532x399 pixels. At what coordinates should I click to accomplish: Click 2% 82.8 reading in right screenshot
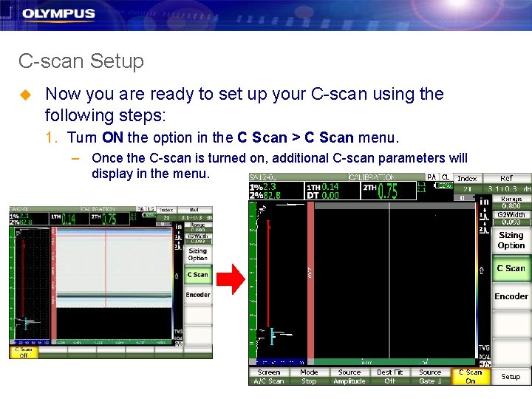(x=265, y=195)
